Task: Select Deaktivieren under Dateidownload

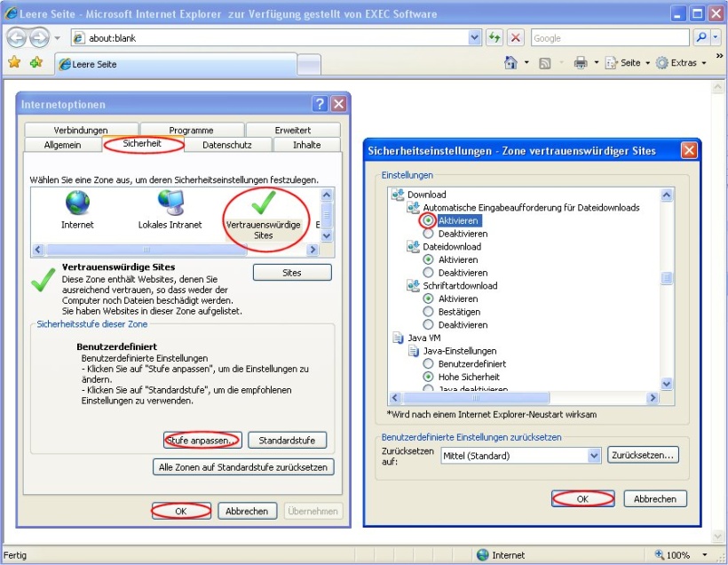Action: click(428, 273)
